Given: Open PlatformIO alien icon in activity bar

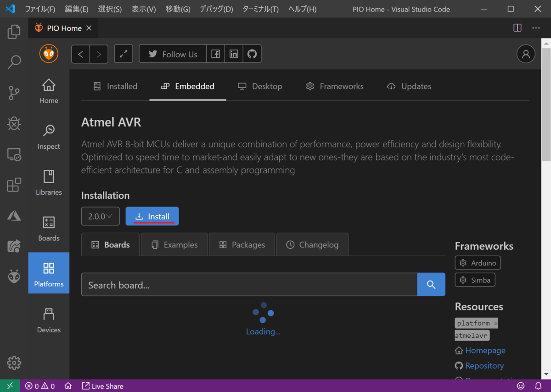Looking at the screenshot, I should (14, 276).
